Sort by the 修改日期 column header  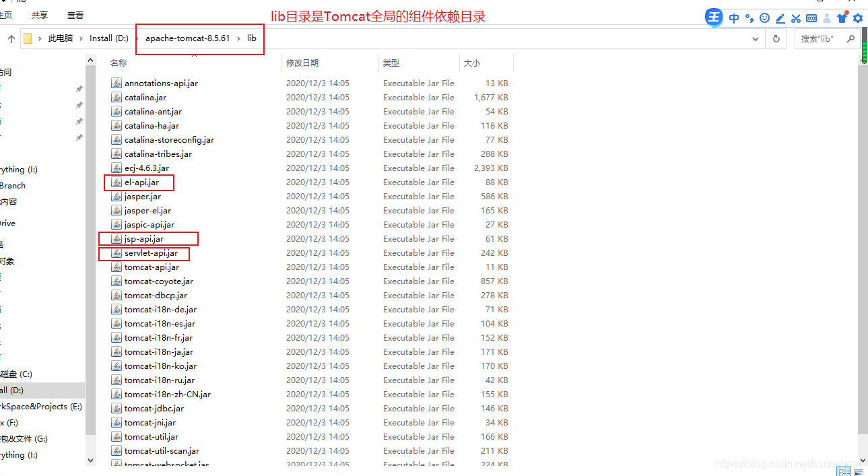click(302, 63)
